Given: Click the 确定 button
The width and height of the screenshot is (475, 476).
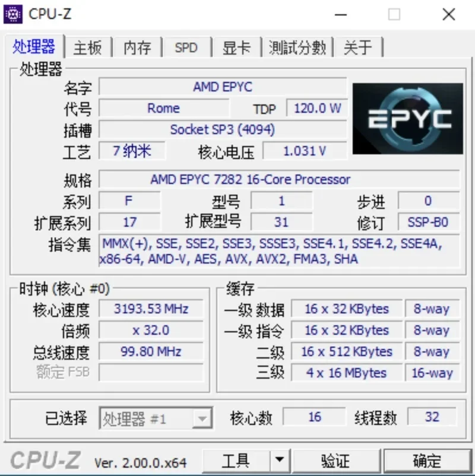Looking at the screenshot, I should pos(427,461).
